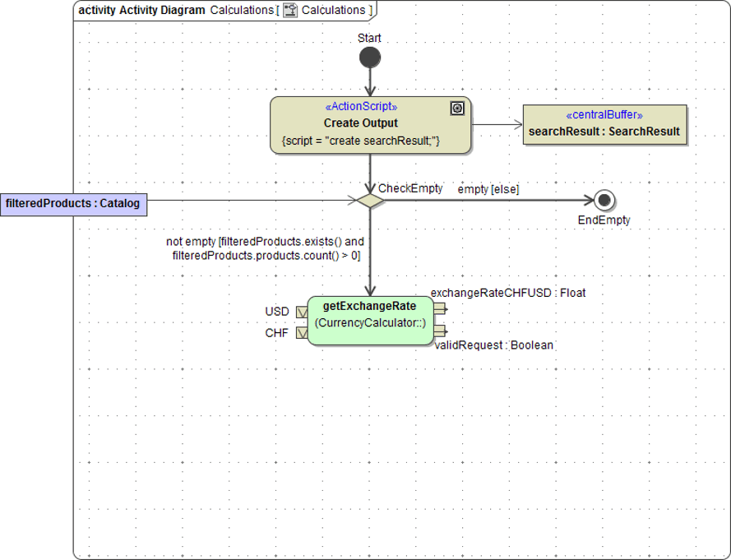Click the exchangeRateCHFUSD output pin

point(440,308)
